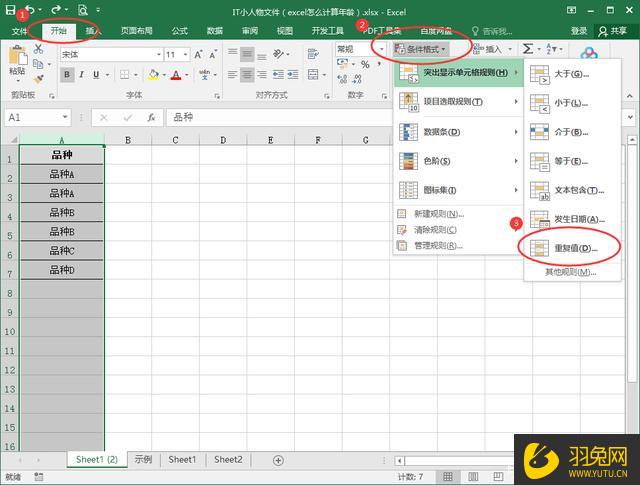This screenshot has height=485, width=640.
Task: Click the Orientation text angle icon
Action: pyautogui.click(x=278, y=54)
